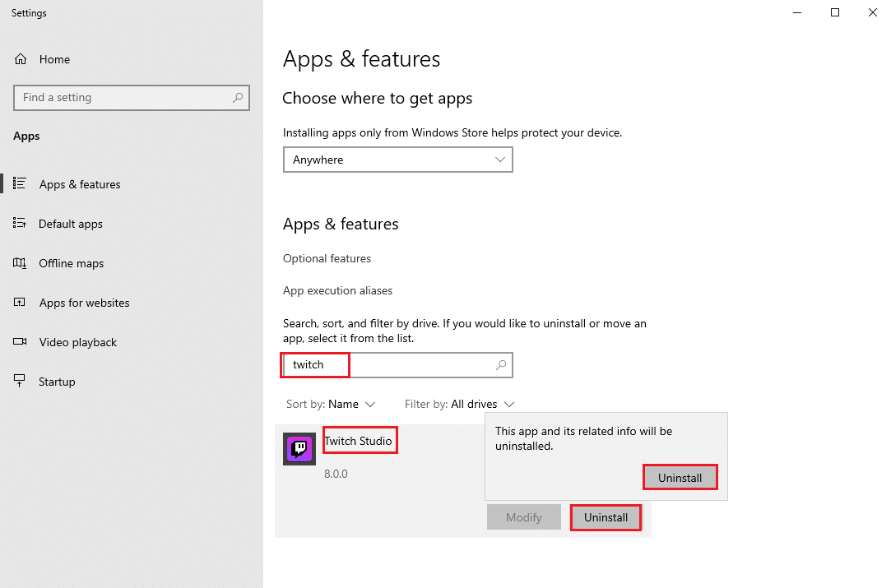The width and height of the screenshot is (891, 588).
Task: Click the Startup sidebar icon
Action: [x=21, y=382]
